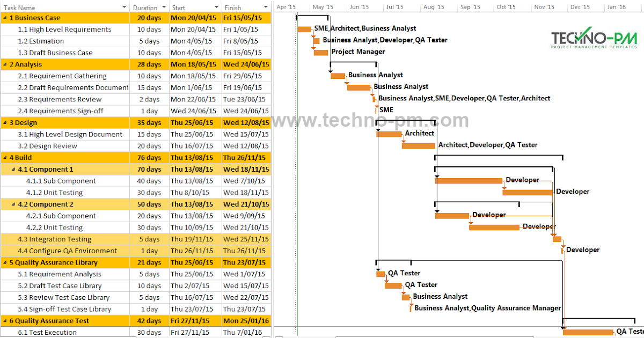The height and width of the screenshot is (338, 644).
Task: Click the May '15 timeline header label
Action: [x=322, y=7]
